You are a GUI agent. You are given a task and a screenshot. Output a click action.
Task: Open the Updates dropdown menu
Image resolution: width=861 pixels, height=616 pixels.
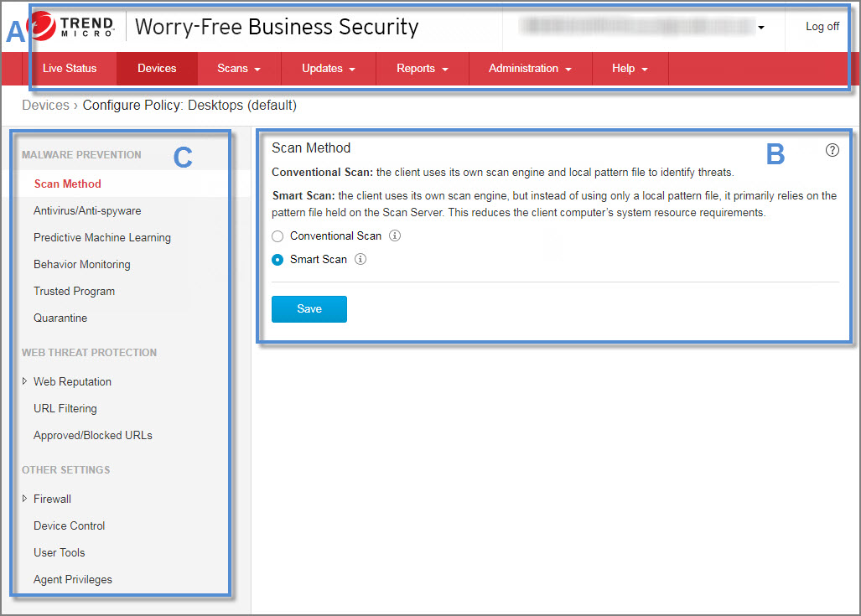tap(328, 69)
